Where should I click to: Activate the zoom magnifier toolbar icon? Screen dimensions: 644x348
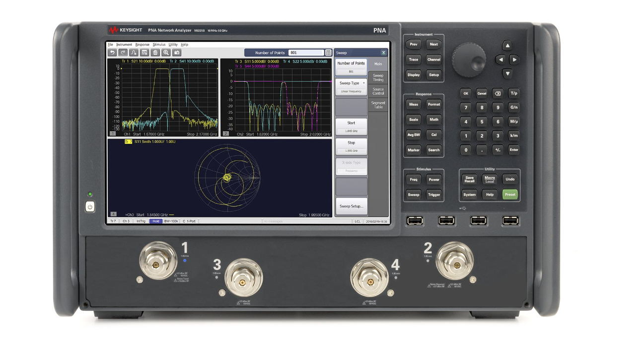click(166, 52)
